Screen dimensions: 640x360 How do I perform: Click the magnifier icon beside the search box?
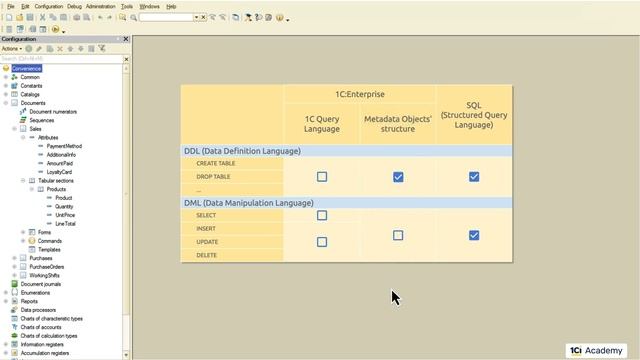133,18
